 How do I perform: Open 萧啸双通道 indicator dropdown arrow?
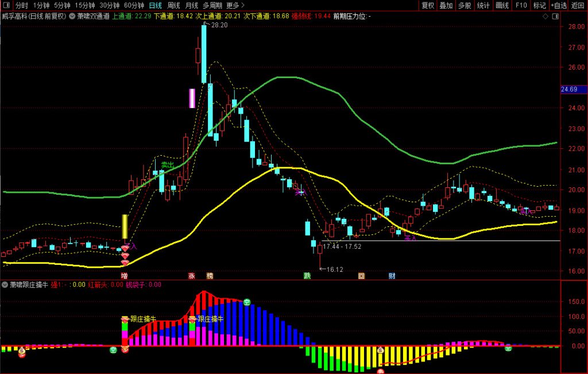pos(71,16)
